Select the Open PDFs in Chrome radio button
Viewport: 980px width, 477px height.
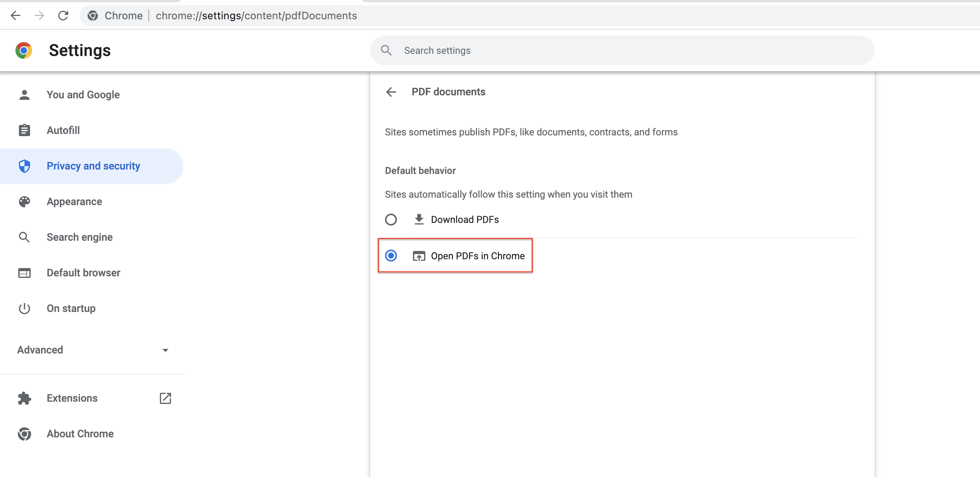click(x=391, y=256)
